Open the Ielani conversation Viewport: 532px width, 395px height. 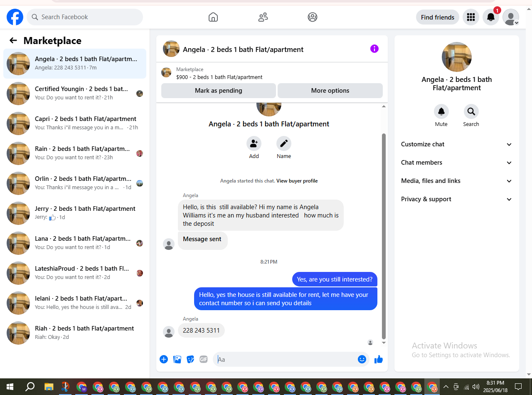click(x=75, y=303)
